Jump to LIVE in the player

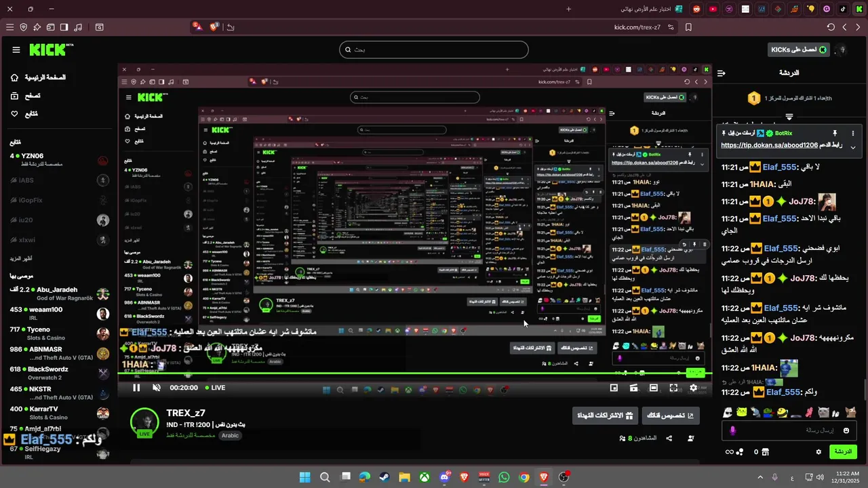coord(214,388)
